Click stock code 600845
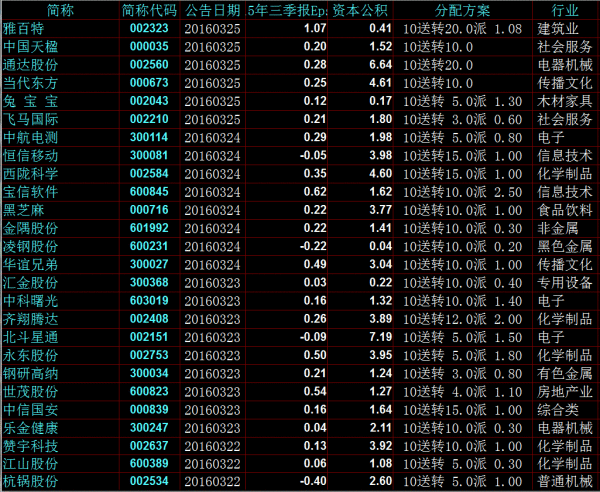Screen dimensions: 600x492 point(149,192)
